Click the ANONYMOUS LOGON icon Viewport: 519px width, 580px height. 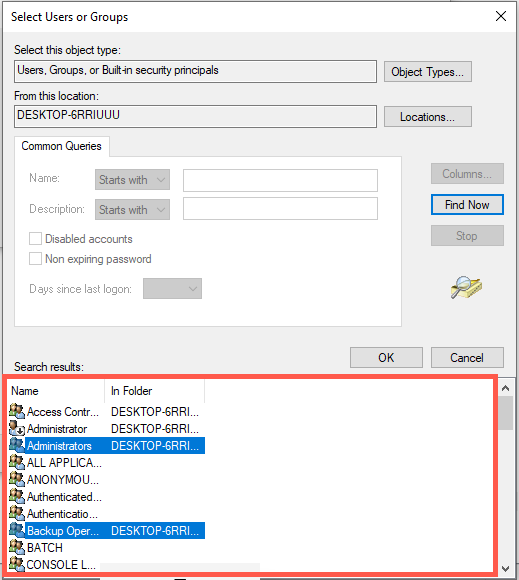click(x=17, y=479)
